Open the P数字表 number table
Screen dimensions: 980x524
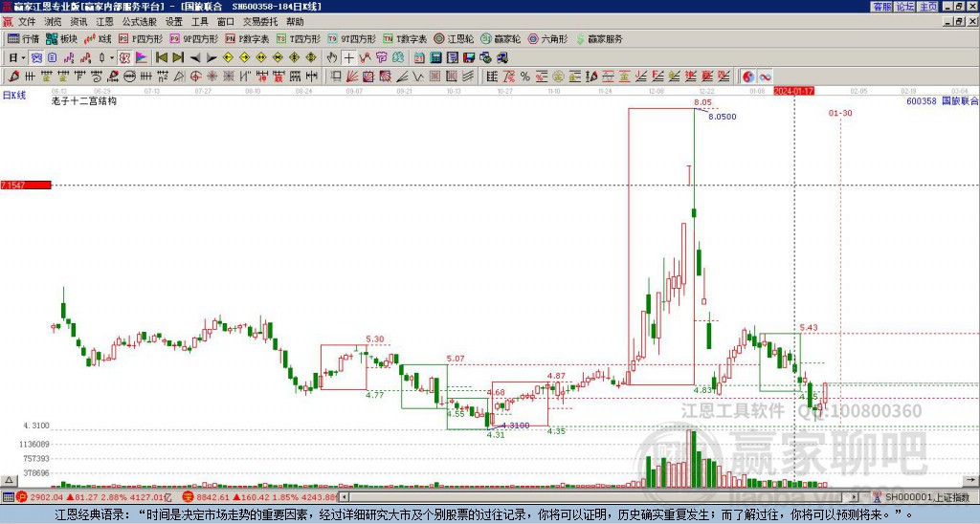point(248,38)
